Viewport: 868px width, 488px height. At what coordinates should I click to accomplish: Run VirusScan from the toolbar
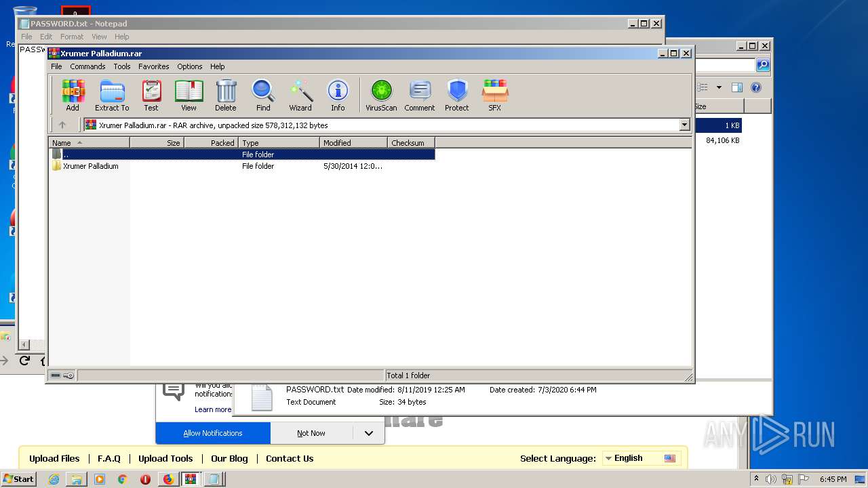pos(381,96)
